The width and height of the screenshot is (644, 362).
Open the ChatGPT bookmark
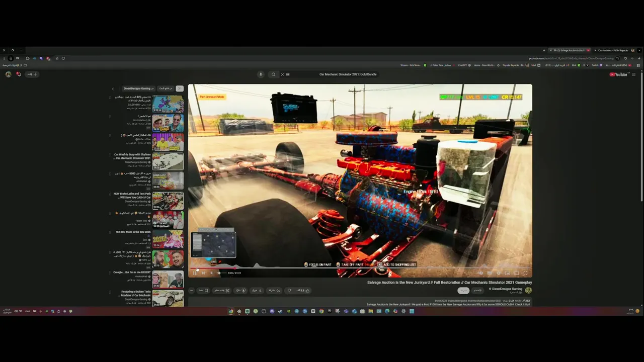click(x=464, y=65)
